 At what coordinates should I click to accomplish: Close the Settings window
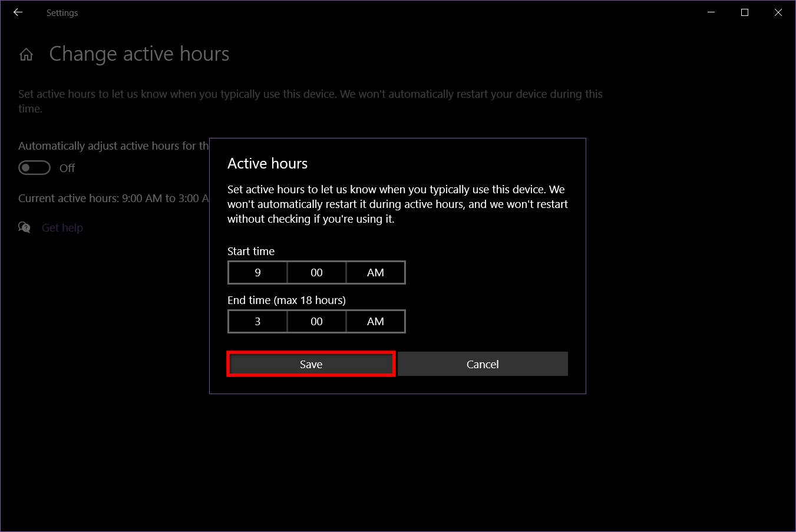pyautogui.click(x=778, y=12)
